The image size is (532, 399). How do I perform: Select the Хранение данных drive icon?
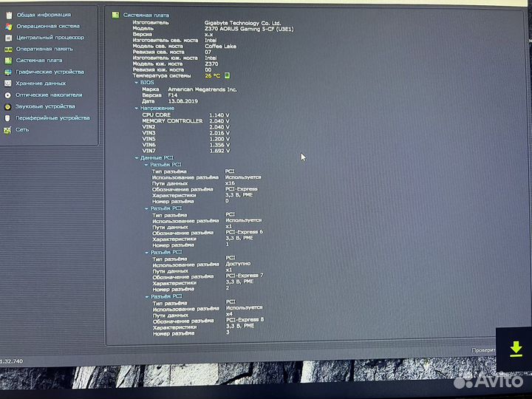pos(8,83)
